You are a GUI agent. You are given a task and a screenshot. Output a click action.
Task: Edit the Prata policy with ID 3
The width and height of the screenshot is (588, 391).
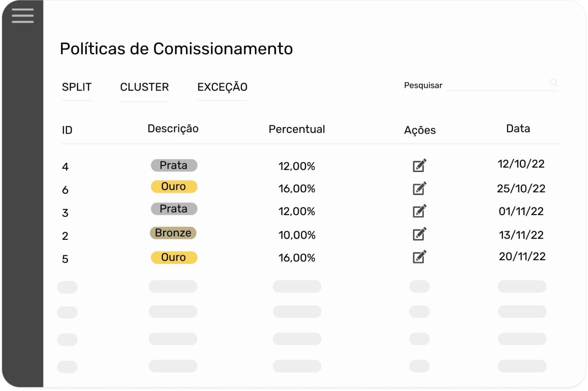(x=419, y=211)
